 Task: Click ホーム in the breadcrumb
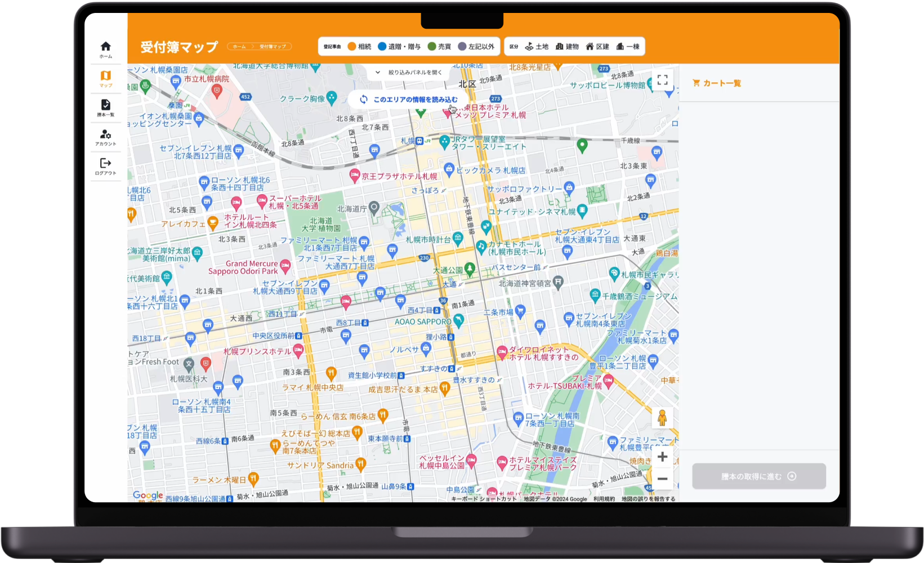(239, 47)
